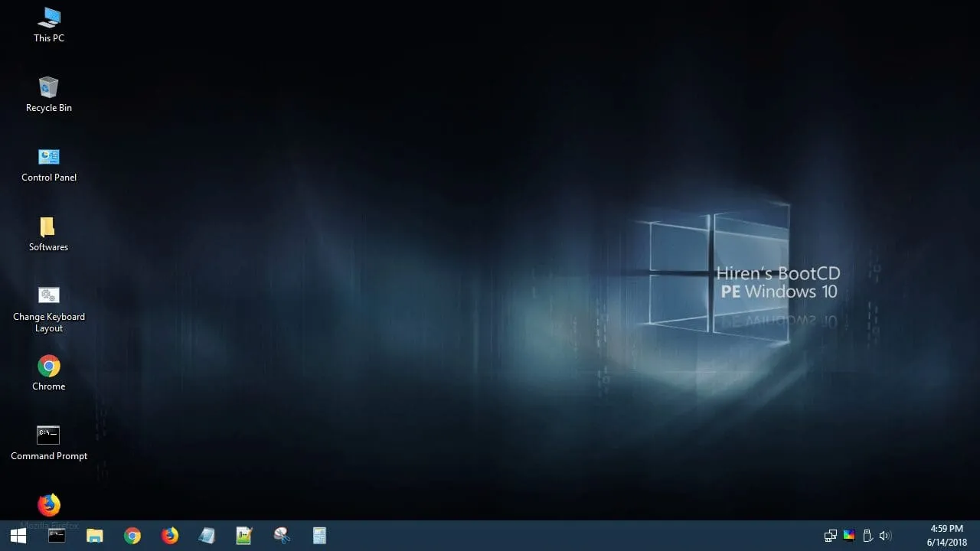Open the partition manager from the taskbar
This screenshot has height=551, width=980.
[x=243, y=535]
